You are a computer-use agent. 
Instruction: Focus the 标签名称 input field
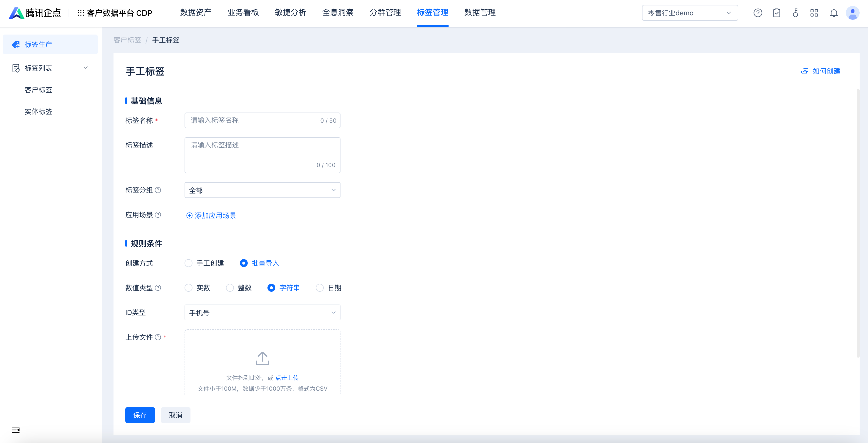coord(262,120)
